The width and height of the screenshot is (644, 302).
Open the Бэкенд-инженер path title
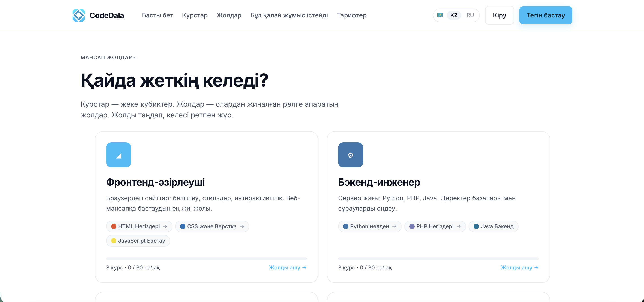379,182
